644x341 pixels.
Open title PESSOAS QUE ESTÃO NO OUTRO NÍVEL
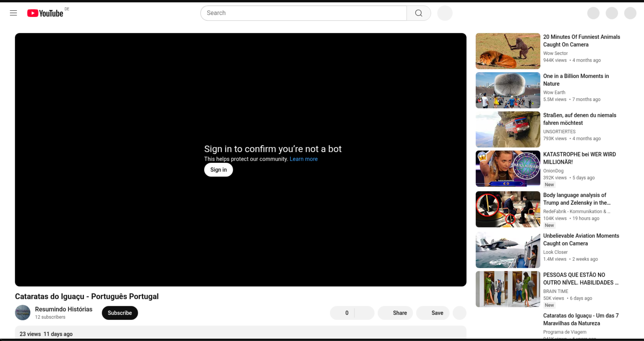click(581, 279)
